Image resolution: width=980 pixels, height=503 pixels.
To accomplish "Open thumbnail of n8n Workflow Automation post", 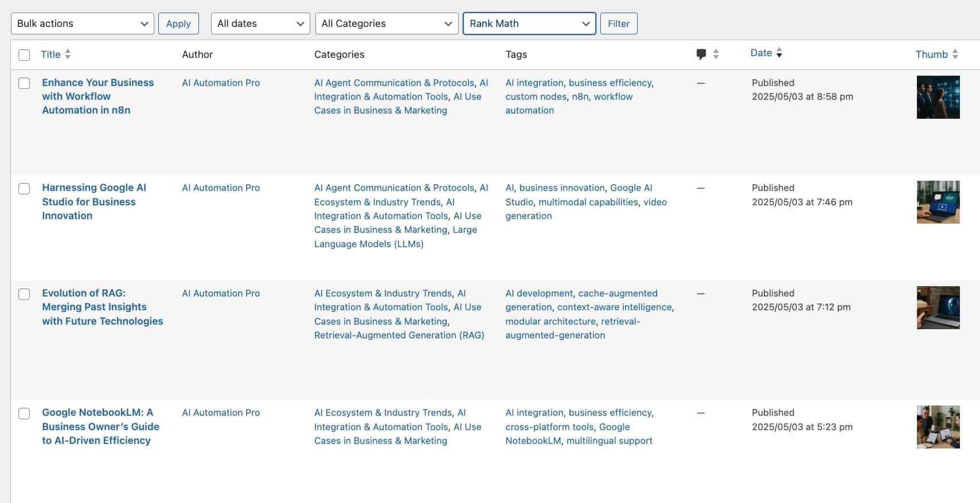I will pos(938,97).
